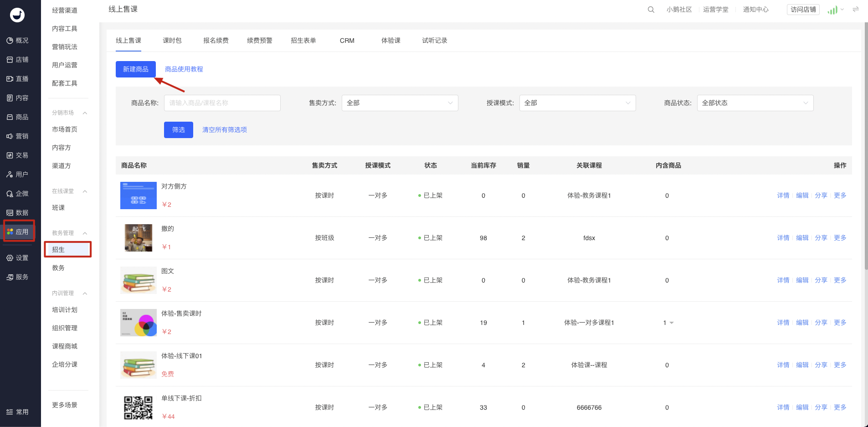Open 概况 overview in sidebar
Image resolution: width=868 pixels, height=427 pixels.
click(17, 41)
